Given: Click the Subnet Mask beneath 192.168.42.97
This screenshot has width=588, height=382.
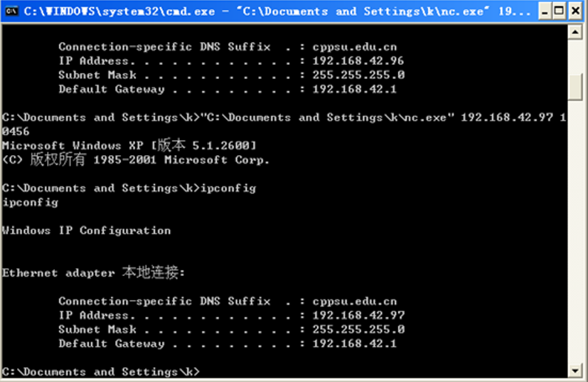Looking at the screenshot, I should (x=358, y=329).
